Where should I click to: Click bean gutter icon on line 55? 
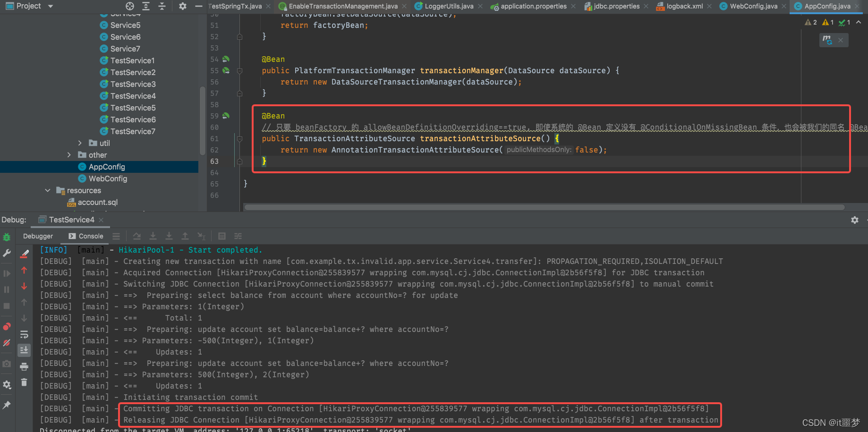coord(226,70)
